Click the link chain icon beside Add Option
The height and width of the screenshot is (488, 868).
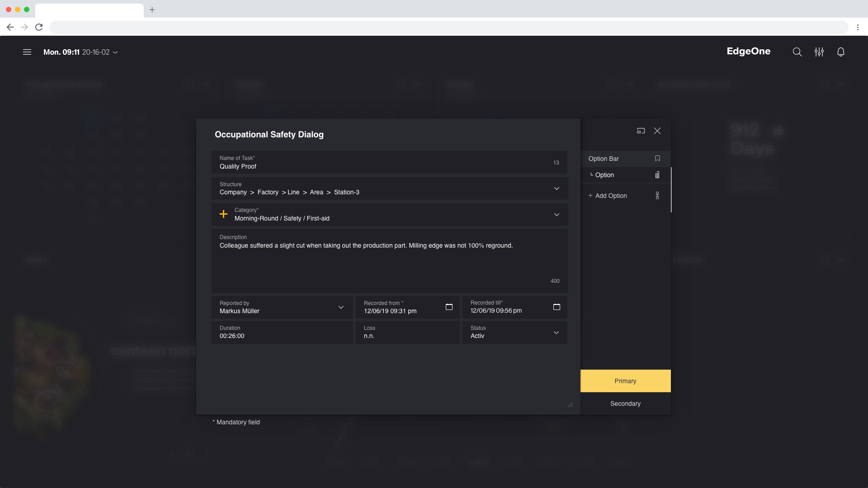[657, 196]
